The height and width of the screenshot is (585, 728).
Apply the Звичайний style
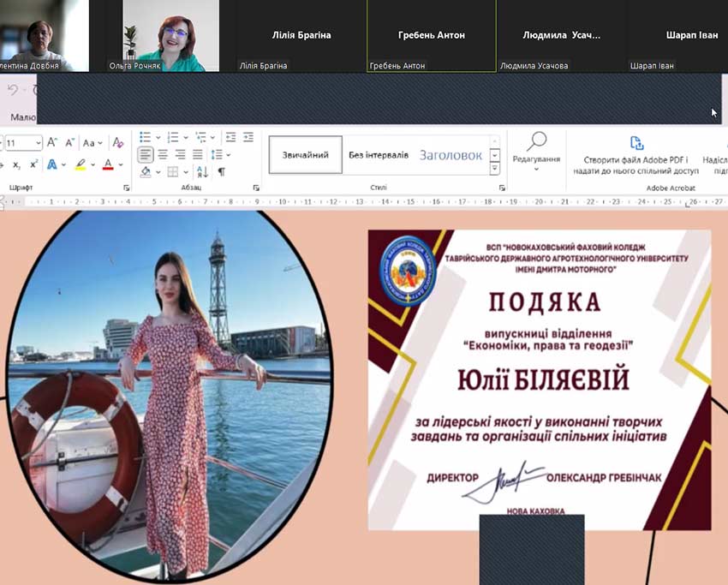[305, 155]
